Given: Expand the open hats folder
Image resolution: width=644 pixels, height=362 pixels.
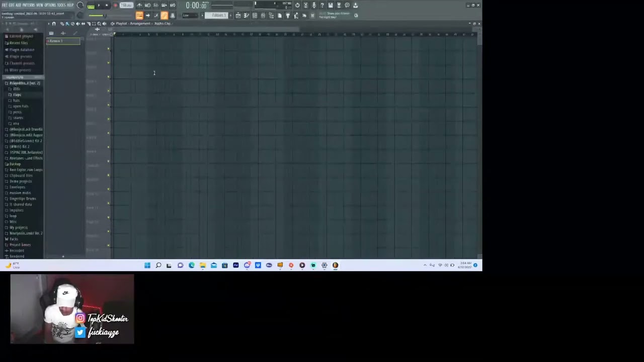Looking at the screenshot, I should click(21, 106).
